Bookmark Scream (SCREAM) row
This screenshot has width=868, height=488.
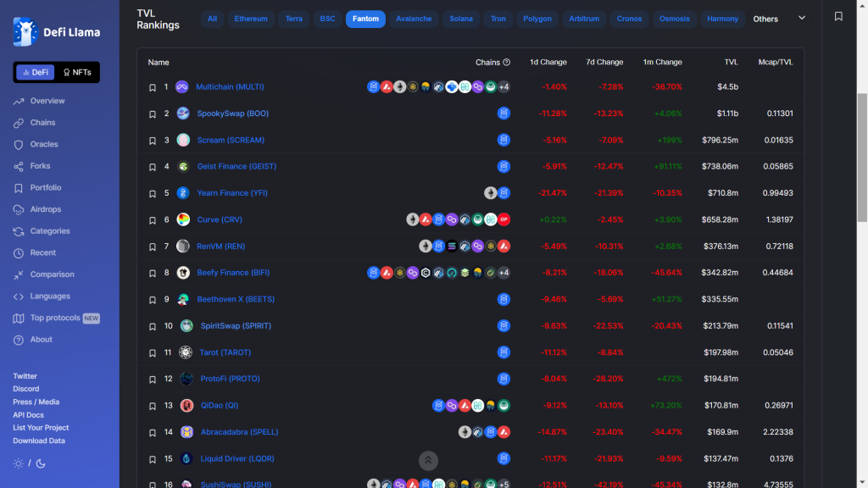[153, 141]
